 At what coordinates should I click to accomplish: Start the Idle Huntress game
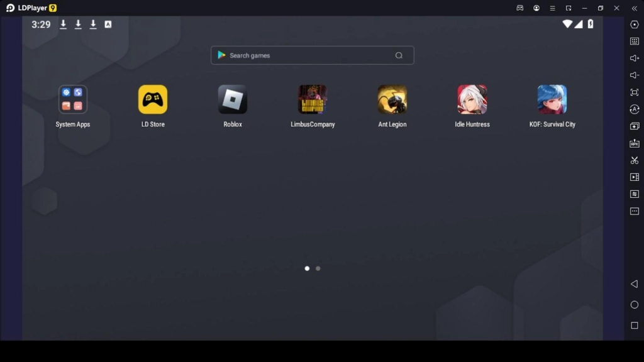(x=472, y=99)
